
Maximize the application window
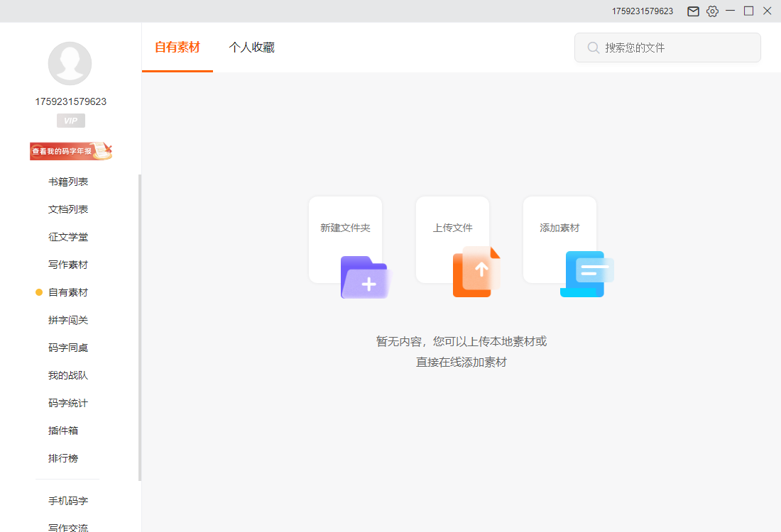click(748, 11)
